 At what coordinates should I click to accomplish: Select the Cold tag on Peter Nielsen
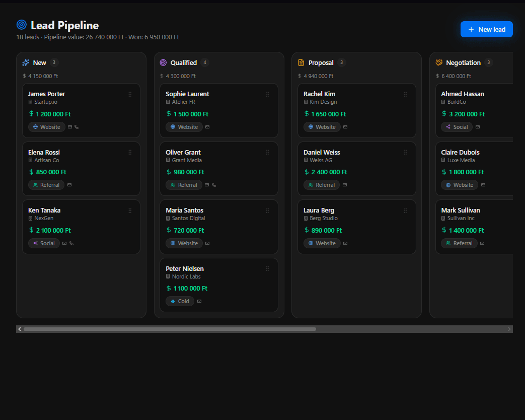pyautogui.click(x=180, y=301)
